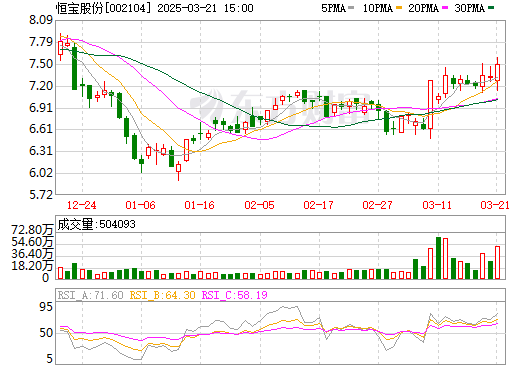Image resolution: width=520 pixels, height=365 pixels.
Task: Click the 5.72 price axis label
Action: tap(41, 194)
